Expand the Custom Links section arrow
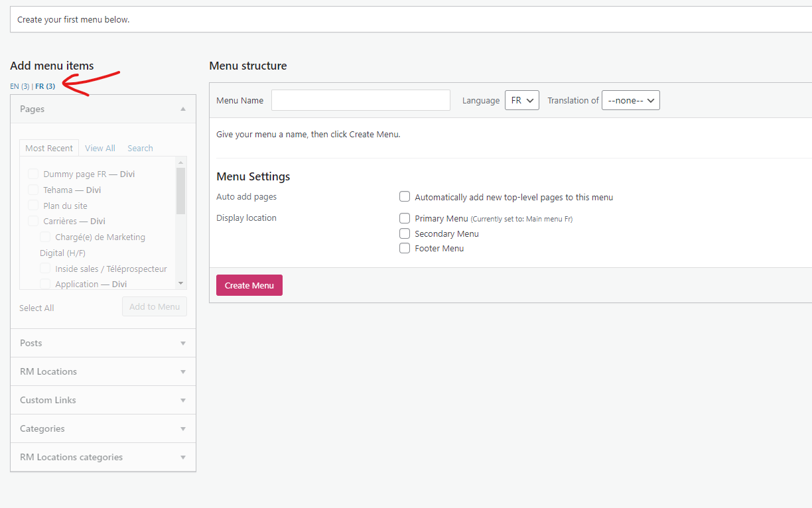Screen dimensions: 812x508 tap(183, 401)
